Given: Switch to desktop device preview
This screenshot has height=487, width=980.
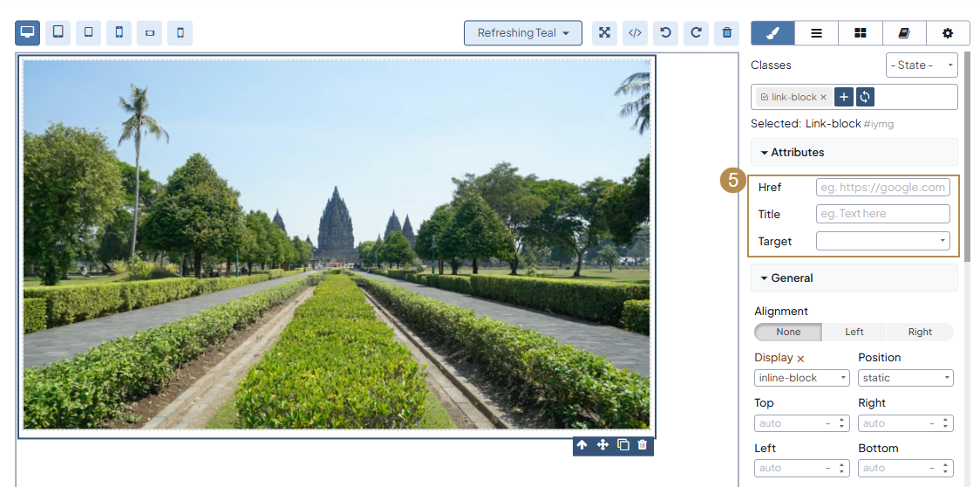Looking at the screenshot, I should point(28,33).
